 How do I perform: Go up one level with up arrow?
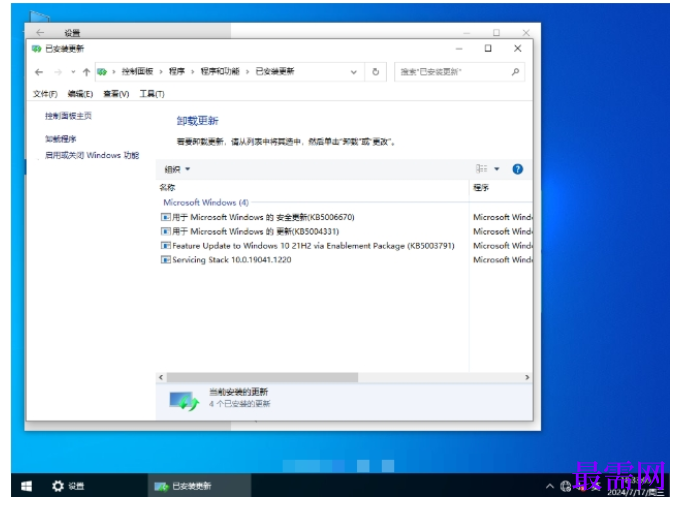click(86, 72)
